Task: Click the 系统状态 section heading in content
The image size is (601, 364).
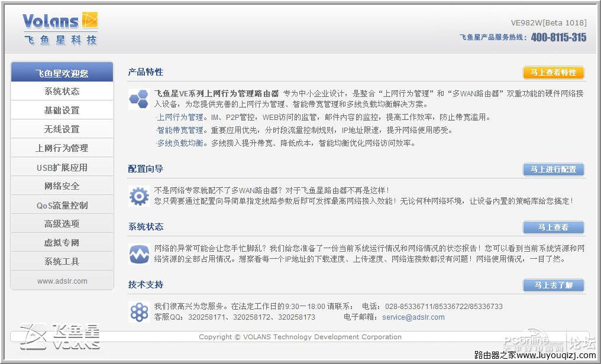Action: (146, 226)
